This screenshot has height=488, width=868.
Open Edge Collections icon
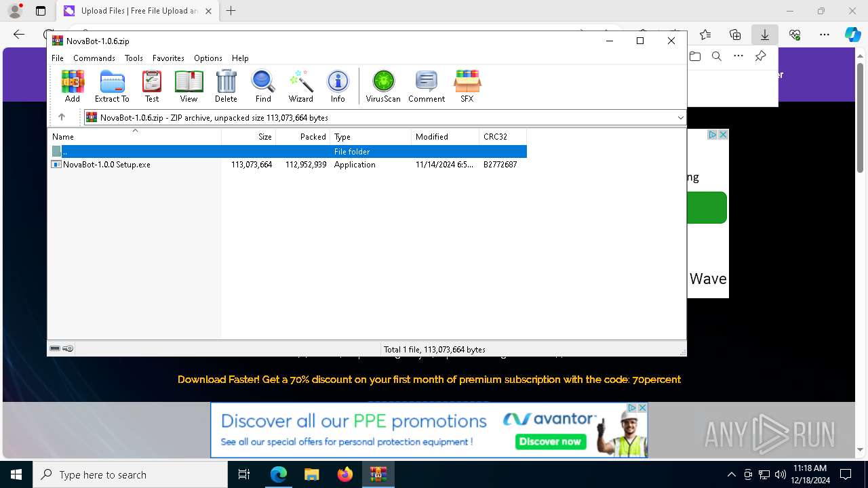(x=735, y=35)
